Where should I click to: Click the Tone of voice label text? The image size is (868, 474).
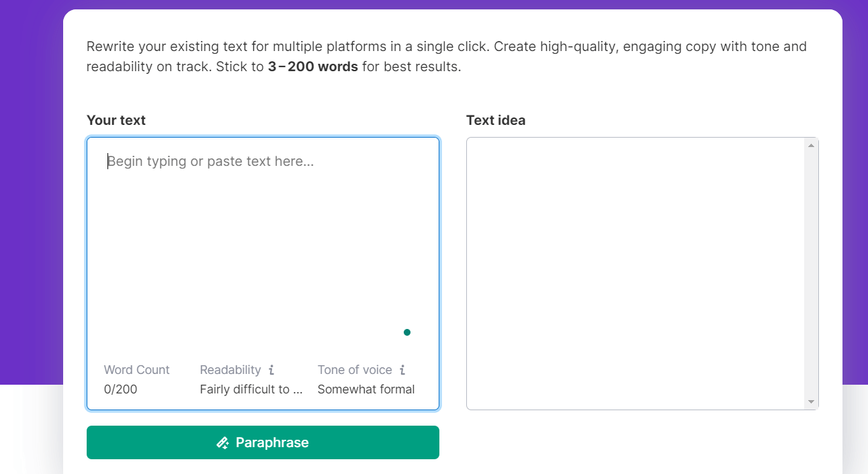(x=355, y=370)
